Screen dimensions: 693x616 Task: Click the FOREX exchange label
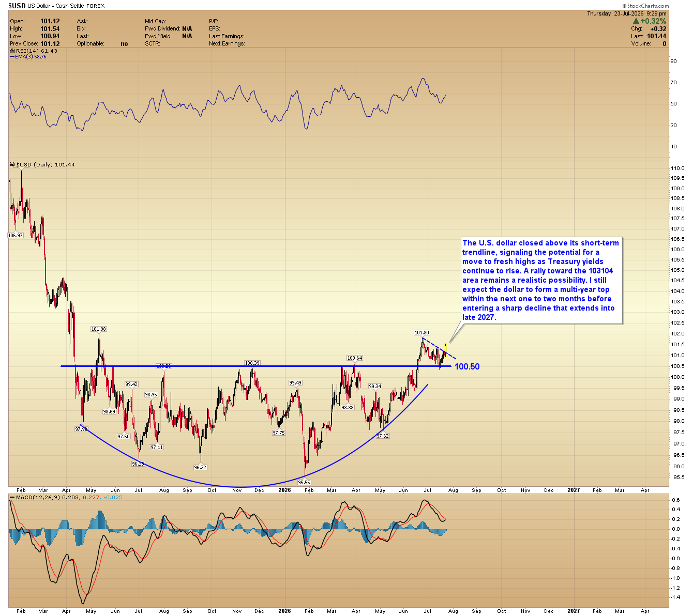tap(96, 6)
